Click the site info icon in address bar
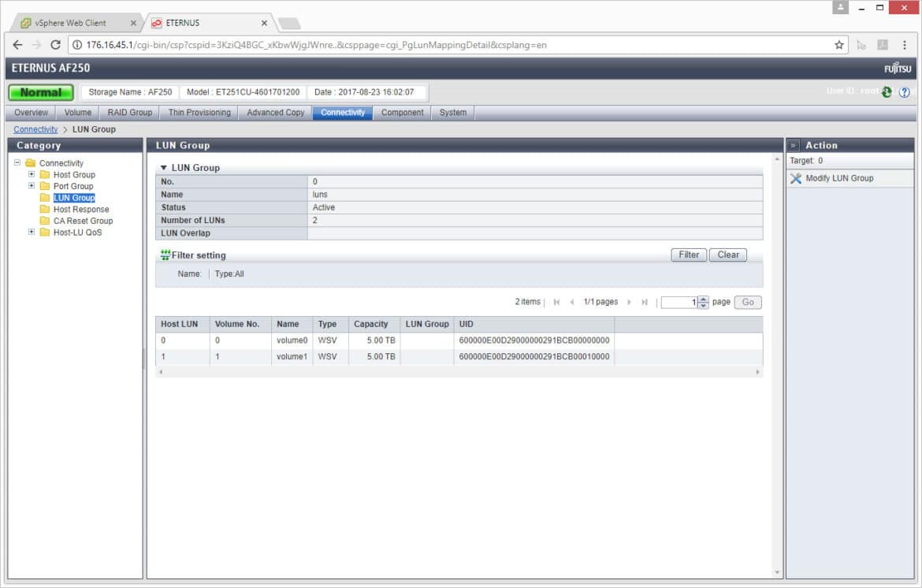922x588 pixels. point(77,45)
